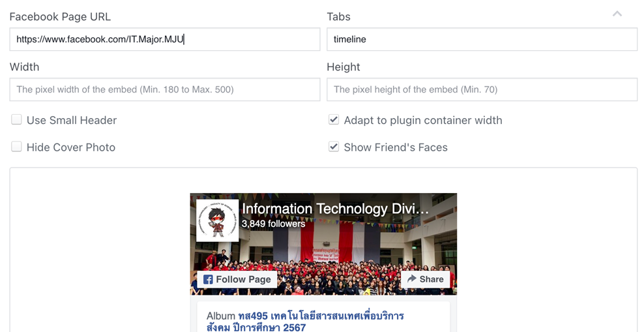Click the Facebook logo icon in Follow Page

(x=208, y=279)
